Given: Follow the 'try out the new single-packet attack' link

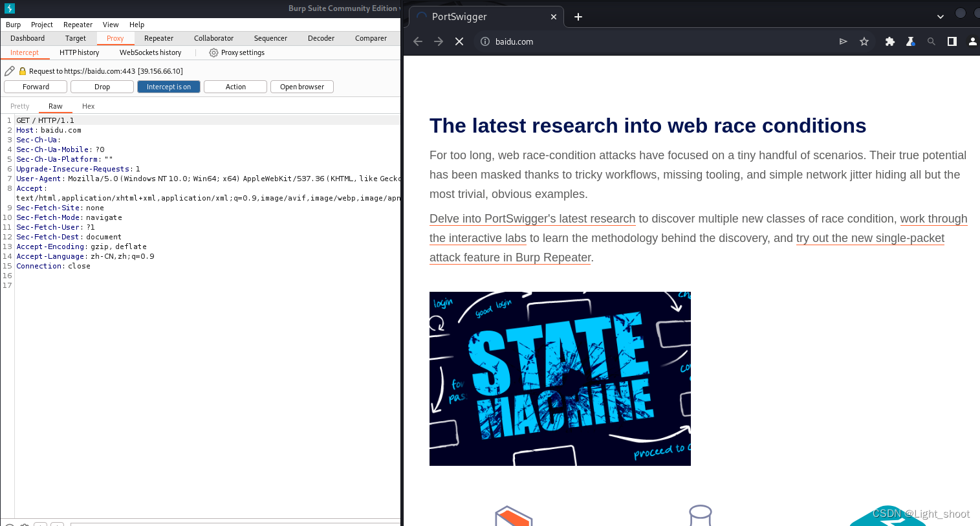Looking at the screenshot, I should (687, 248).
